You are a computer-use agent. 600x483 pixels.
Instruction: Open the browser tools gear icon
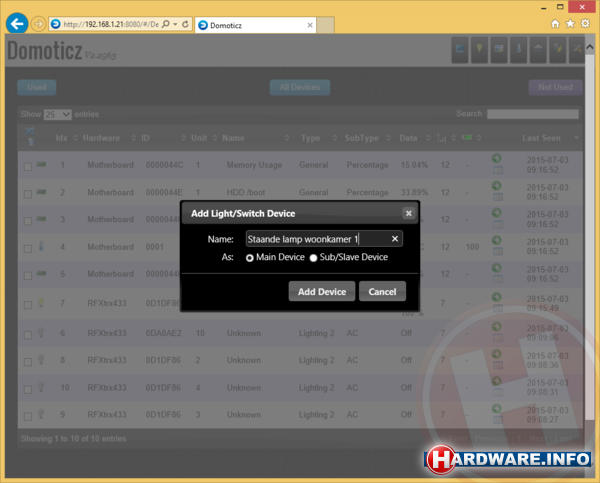coord(585,24)
